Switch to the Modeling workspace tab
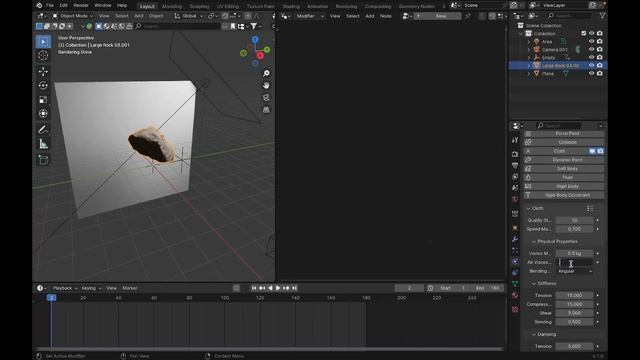Image resolution: width=640 pixels, height=360 pixels. (x=172, y=6)
